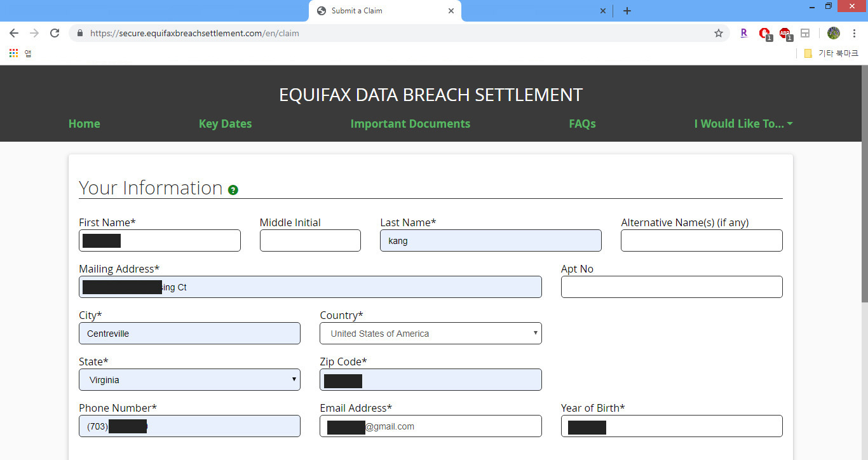The width and height of the screenshot is (868, 460).
Task: Go back to the previous page
Action: pyautogui.click(x=13, y=33)
